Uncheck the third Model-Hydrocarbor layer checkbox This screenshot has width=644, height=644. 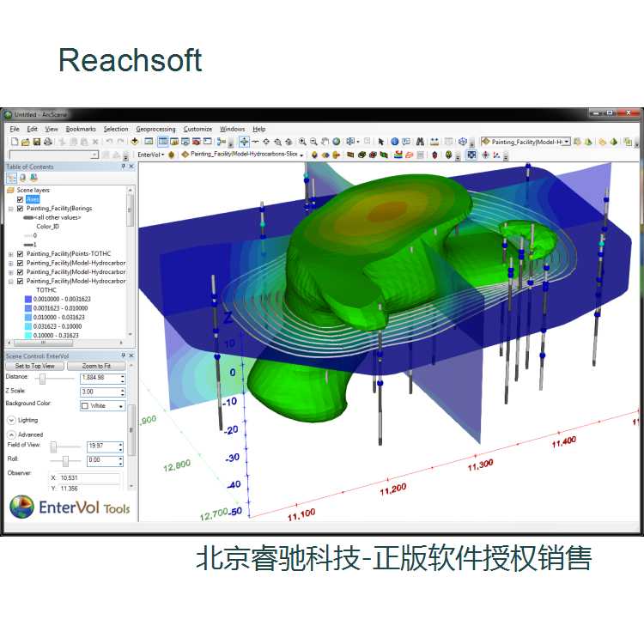(20, 282)
